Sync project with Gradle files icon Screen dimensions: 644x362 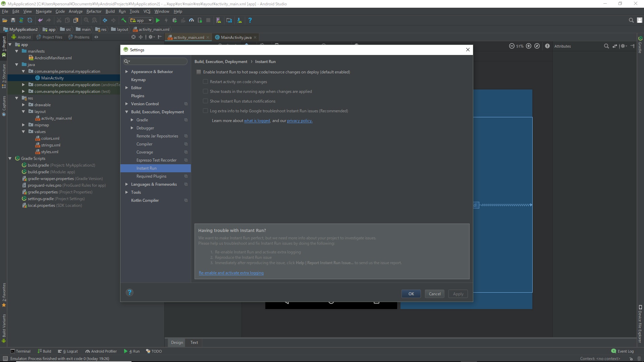click(x=21, y=20)
